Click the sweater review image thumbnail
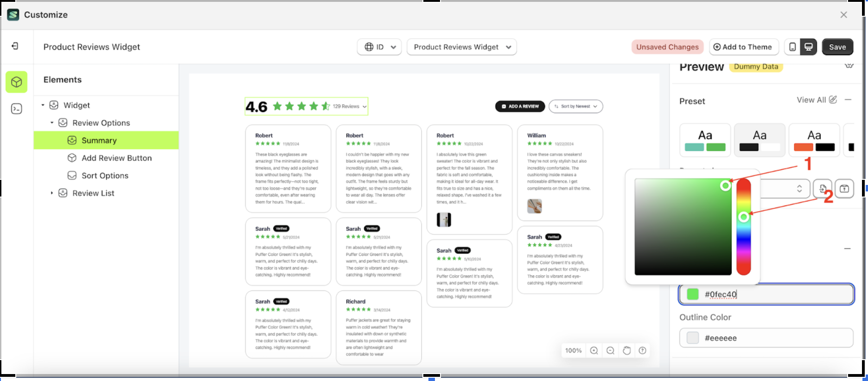This screenshot has height=381, width=868. pyautogui.click(x=444, y=220)
